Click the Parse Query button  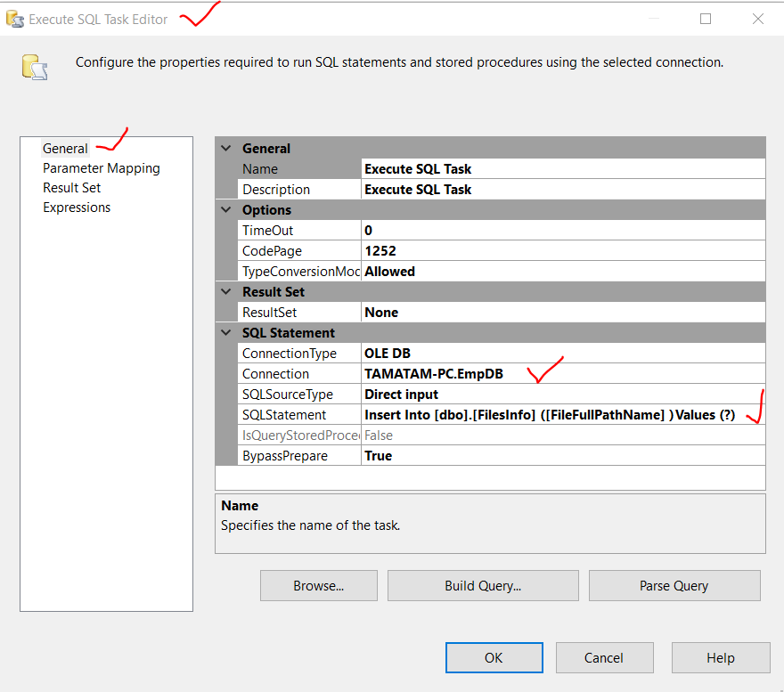coord(674,586)
